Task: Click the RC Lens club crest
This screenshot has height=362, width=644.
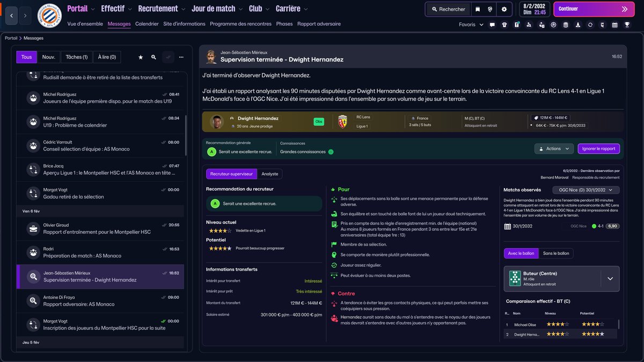Action: point(342,122)
